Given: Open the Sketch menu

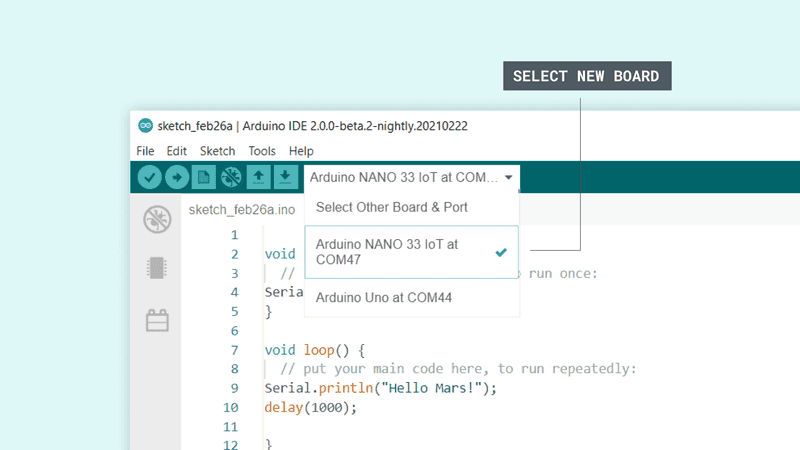Looking at the screenshot, I should (x=217, y=151).
